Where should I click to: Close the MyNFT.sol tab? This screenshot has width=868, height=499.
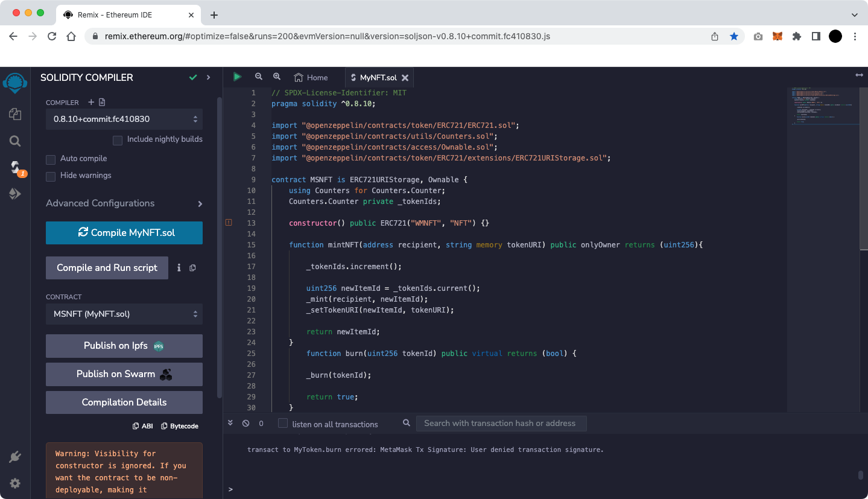(x=405, y=78)
